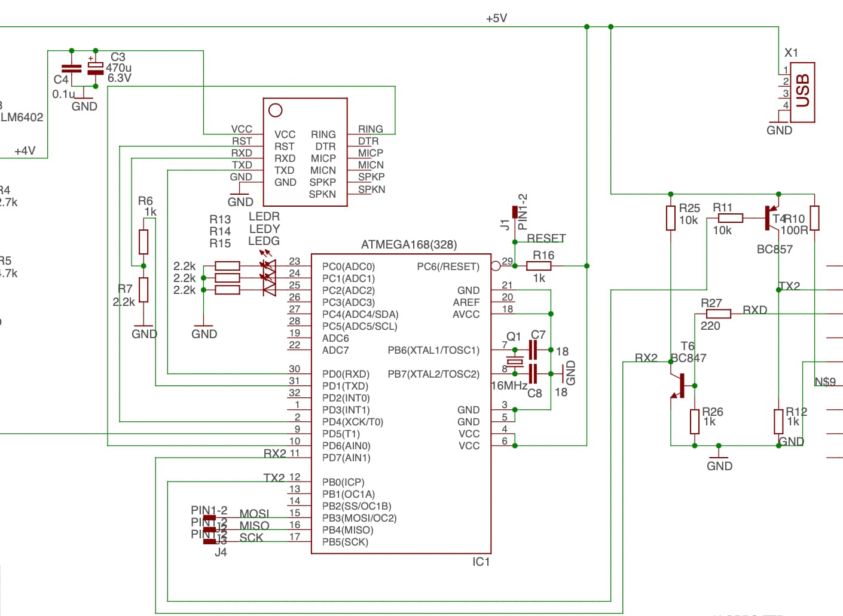Click the PC0(ADC0) pin label
Screen dimensions: 843x616
[349, 266]
